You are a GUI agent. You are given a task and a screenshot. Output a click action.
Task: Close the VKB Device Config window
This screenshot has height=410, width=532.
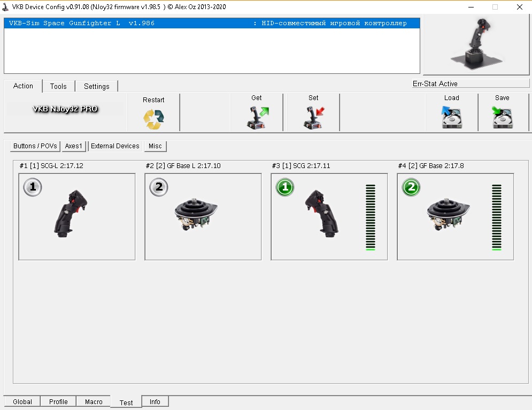[x=520, y=7]
